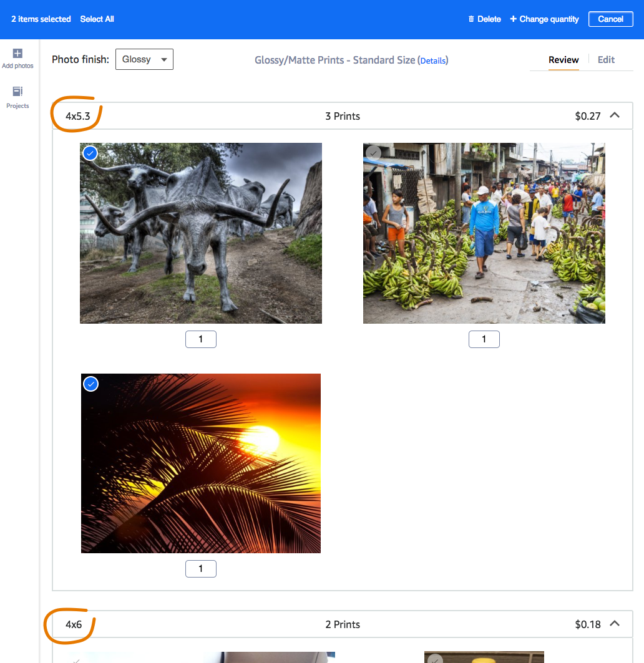This screenshot has height=663, width=644.
Task: Click the 2 items selected text
Action: 41,19
